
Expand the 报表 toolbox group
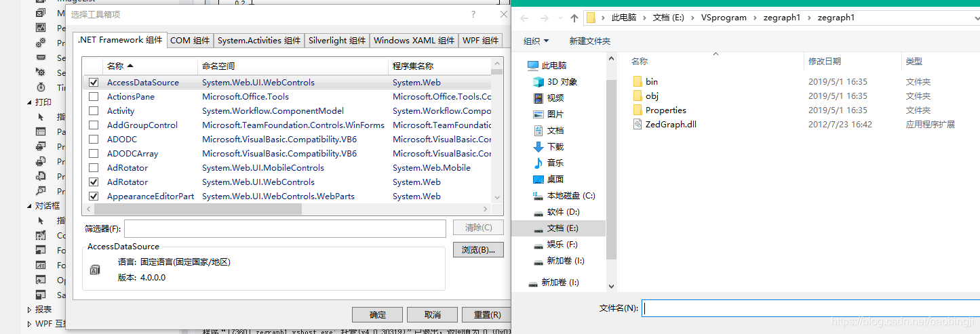click(x=29, y=310)
